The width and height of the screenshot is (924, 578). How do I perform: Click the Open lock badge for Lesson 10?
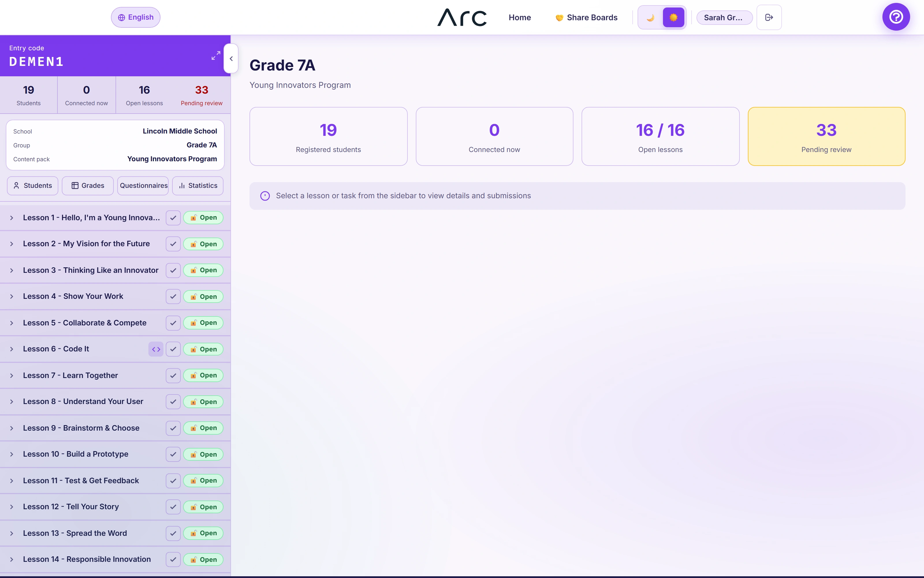pos(203,454)
